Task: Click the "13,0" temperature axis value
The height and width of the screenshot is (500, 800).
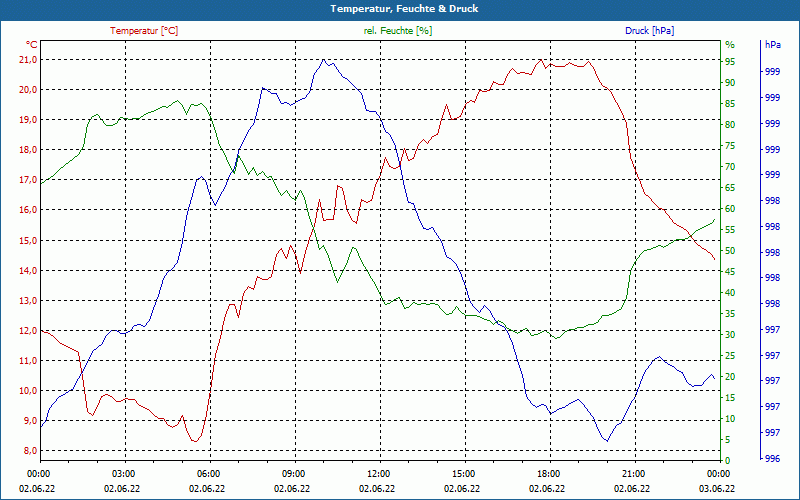Action: 28,301
